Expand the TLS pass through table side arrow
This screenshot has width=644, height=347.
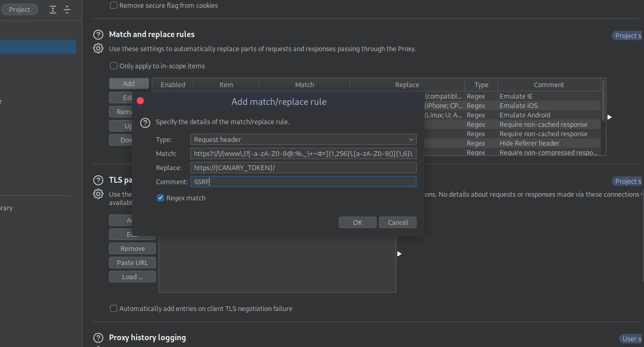[399, 254]
